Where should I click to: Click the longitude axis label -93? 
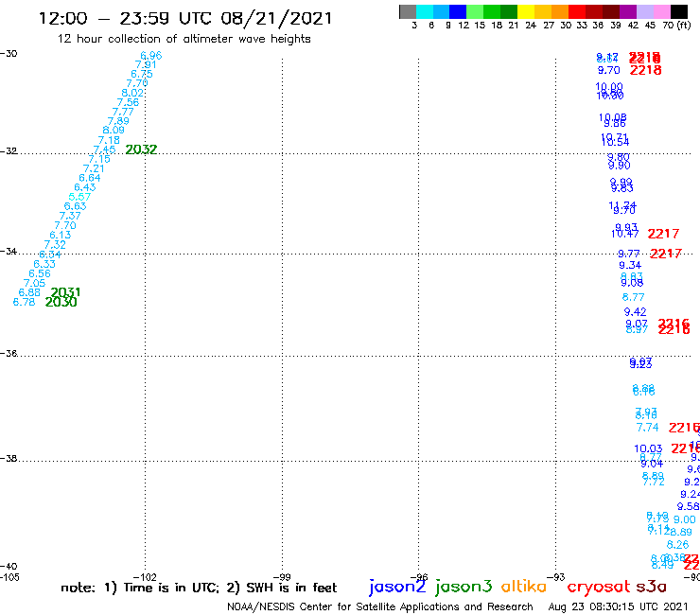[x=556, y=577]
